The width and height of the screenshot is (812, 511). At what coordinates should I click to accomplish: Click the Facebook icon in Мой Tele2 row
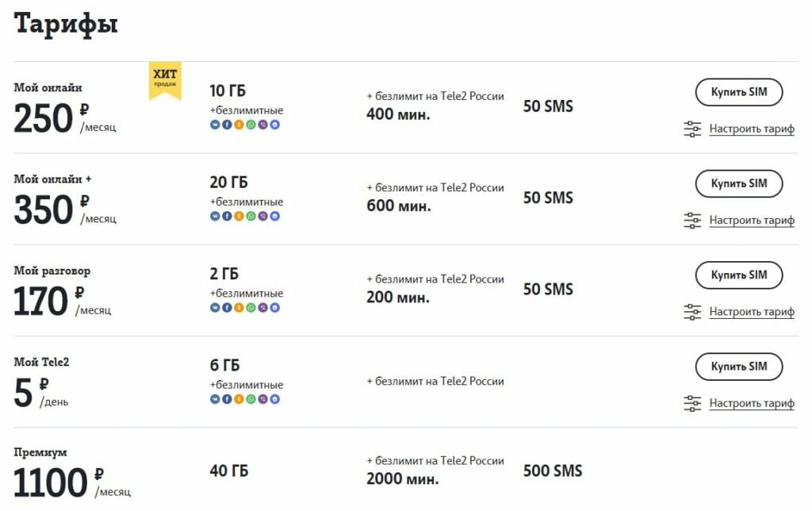227,399
